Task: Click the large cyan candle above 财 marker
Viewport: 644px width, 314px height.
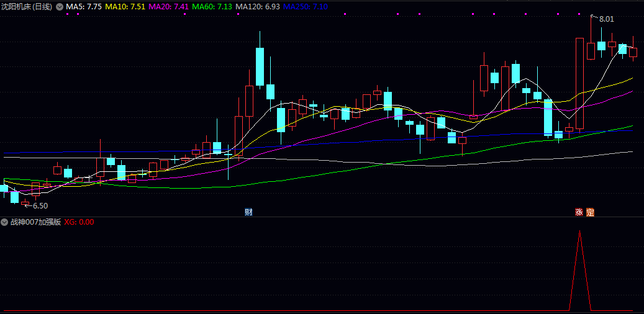Action: [x=260, y=66]
